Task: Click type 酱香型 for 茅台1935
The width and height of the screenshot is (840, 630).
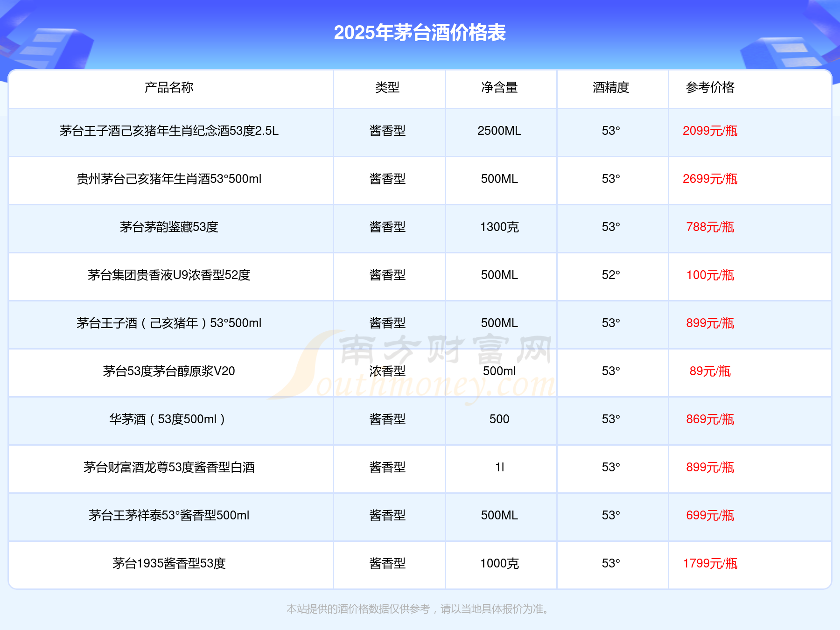Action: coord(387,563)
